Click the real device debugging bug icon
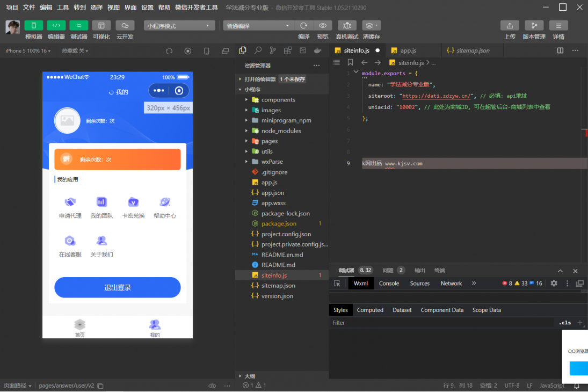588x392 pixels. [347, 26]
